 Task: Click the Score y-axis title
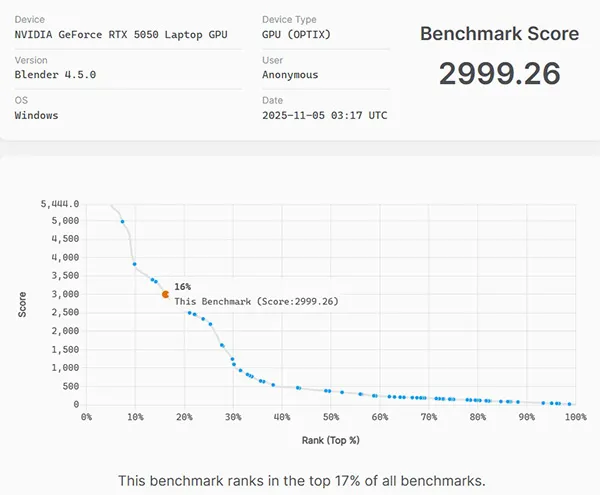click(22, 305)
